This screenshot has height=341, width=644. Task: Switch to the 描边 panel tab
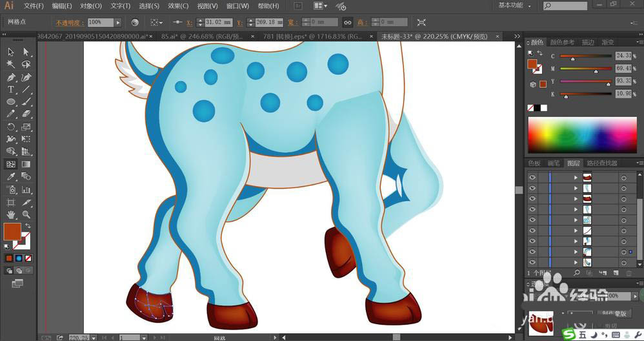(588, 43)
